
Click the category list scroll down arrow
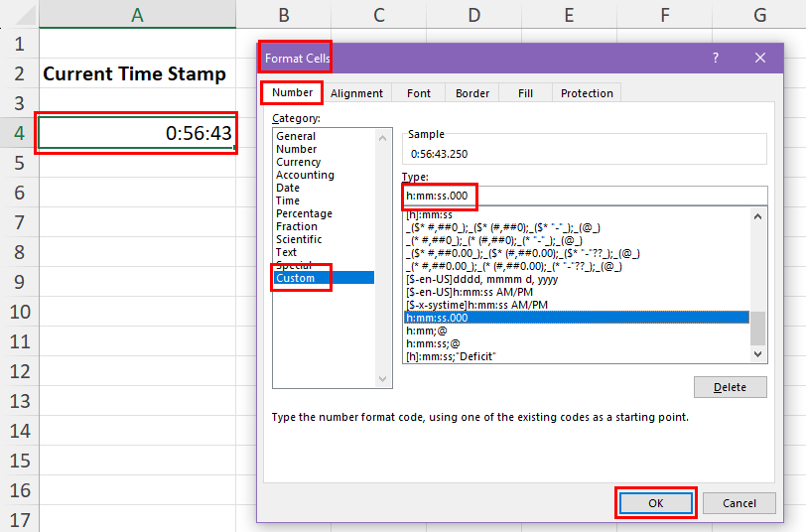[x=382, y=379]
